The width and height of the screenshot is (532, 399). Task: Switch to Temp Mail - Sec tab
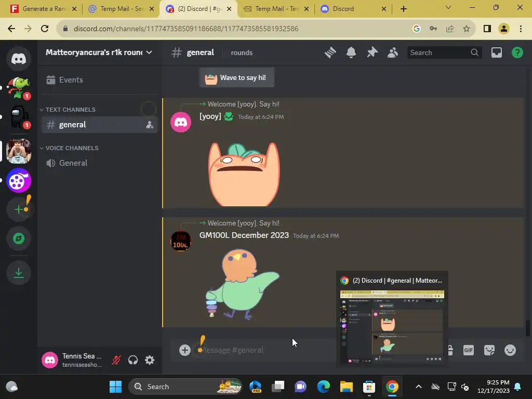click(x=121, y=9)
